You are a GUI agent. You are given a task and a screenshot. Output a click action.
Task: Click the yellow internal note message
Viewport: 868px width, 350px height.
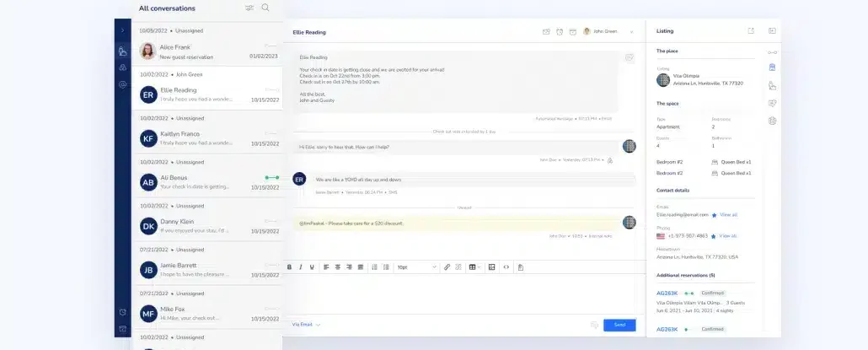455,223
